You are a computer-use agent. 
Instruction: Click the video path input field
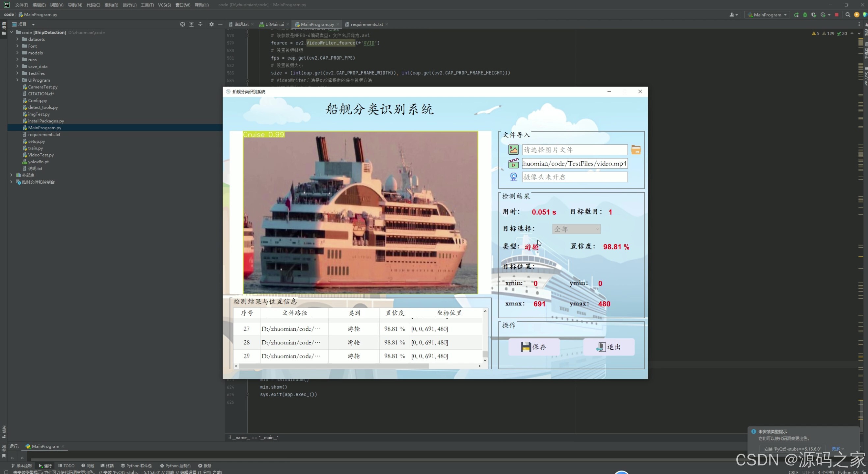pos(575,163)
